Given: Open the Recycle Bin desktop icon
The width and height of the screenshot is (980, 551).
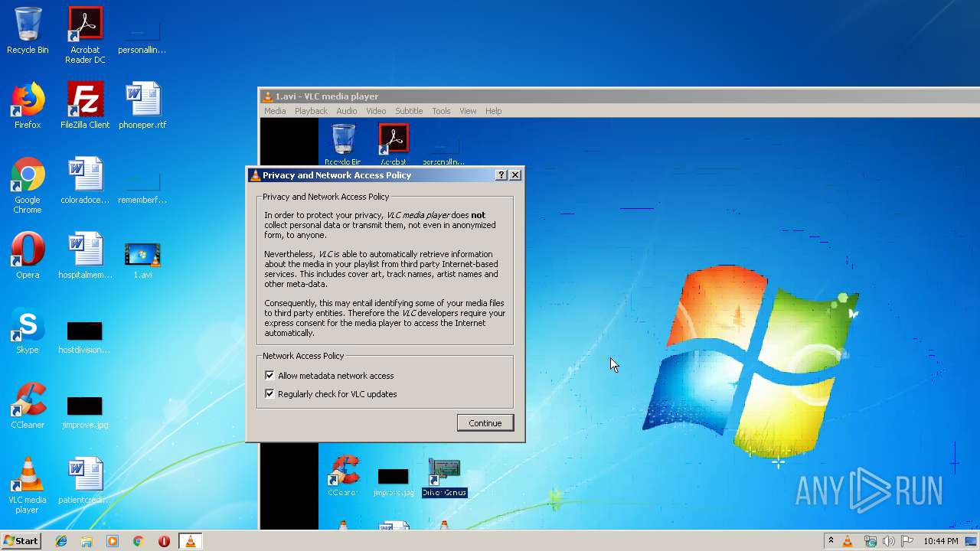Looking at the screenshot, I should [28, 31].
